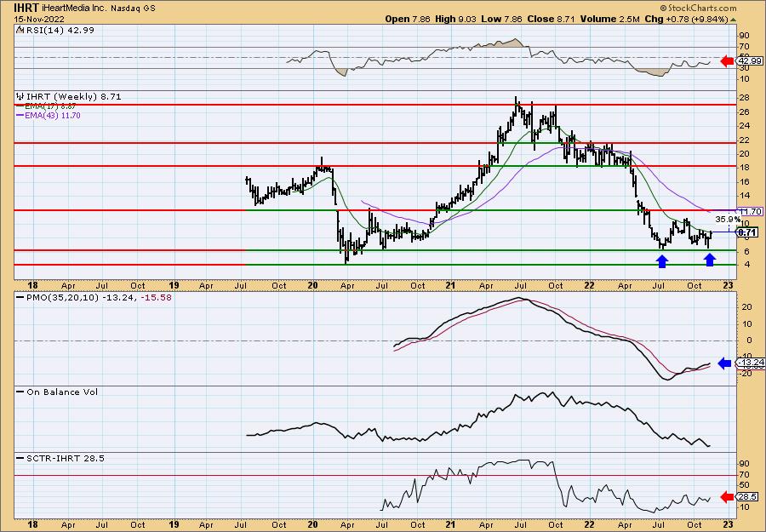The height and width of the screenshot is (532, 766).
Task: Click the 24 price axis label
Action: (x=745, y=125)
